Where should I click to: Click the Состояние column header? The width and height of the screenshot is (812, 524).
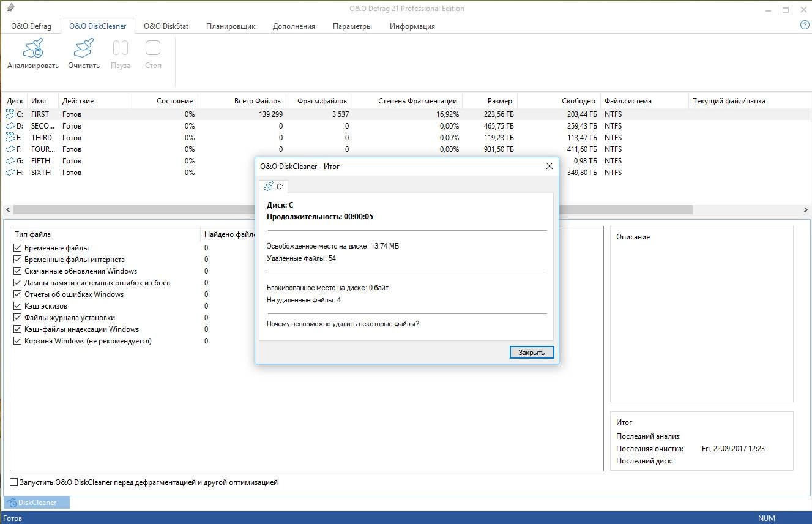(x=165, y=101)
